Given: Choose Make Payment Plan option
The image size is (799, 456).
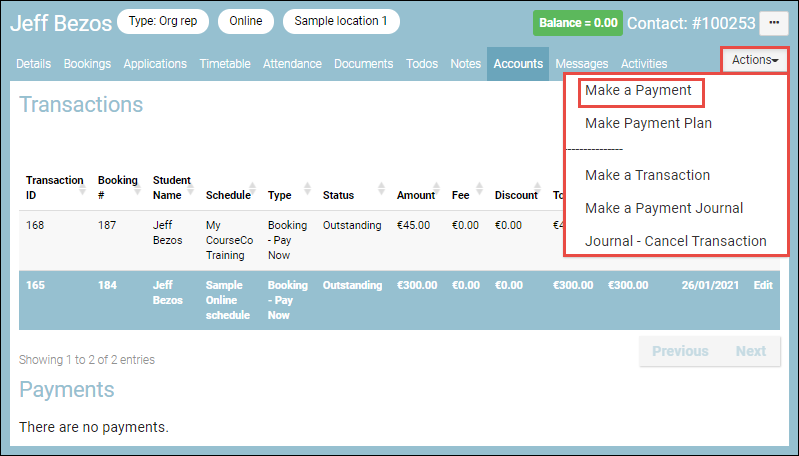Looking at the screenshot, I should click(648, 124).
